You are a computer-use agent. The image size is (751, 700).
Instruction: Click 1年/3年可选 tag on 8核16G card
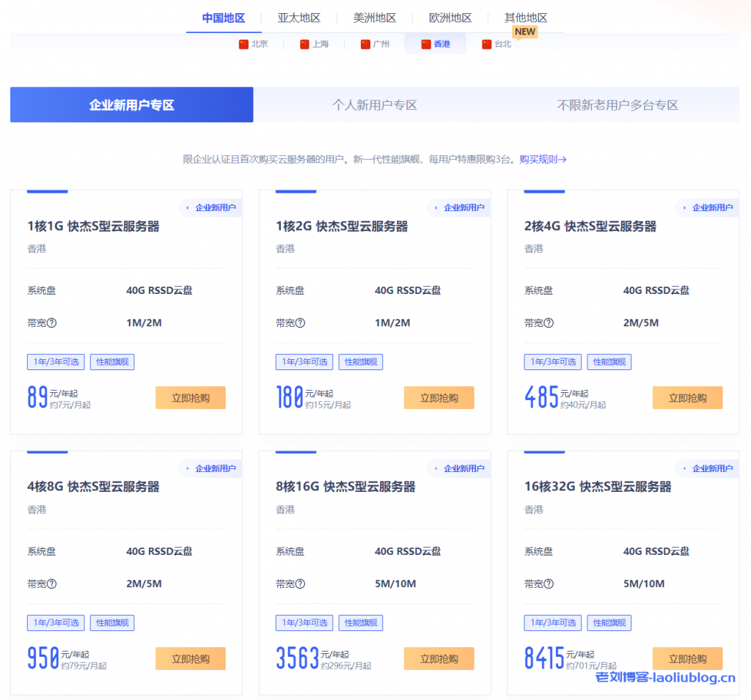pos(304,622)
